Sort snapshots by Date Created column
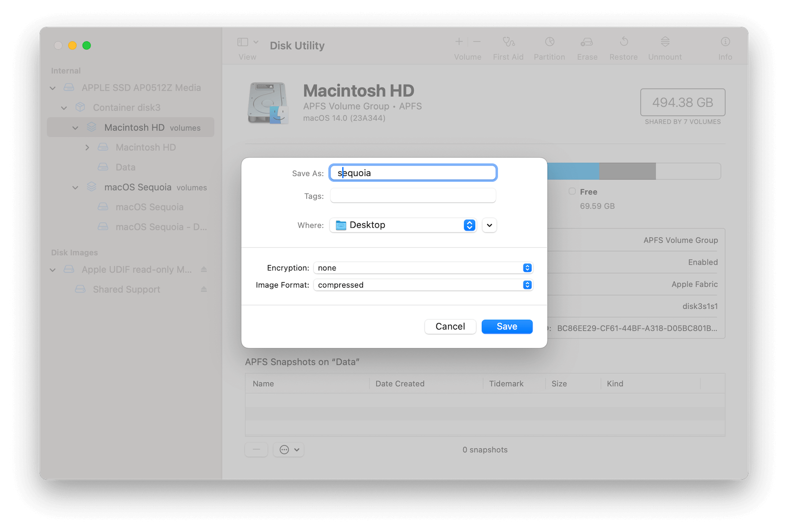Viewport: 788px width, 532px height. click(x=426, y=384)
